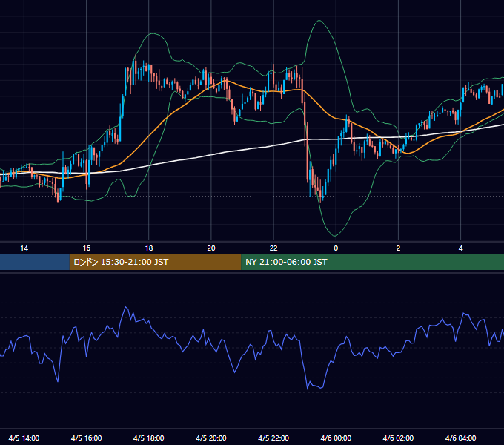504x445 pixels.
Task: Select the 4 hour axis label
Action: click(x=460, y=248)
